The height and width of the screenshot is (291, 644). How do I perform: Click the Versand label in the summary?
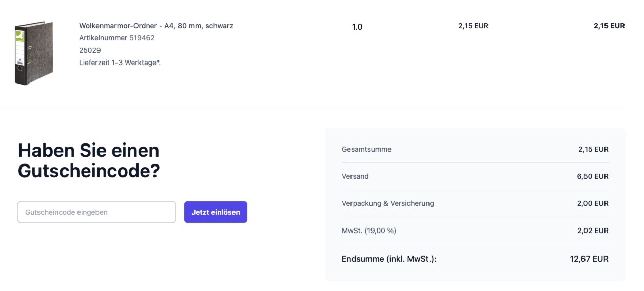[x=355, y=176]
